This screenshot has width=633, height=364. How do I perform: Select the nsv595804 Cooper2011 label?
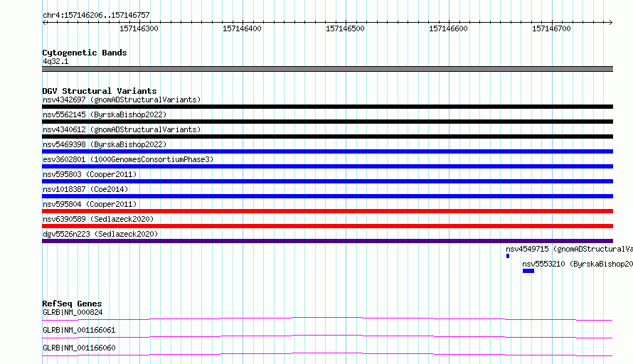[90, 204]
